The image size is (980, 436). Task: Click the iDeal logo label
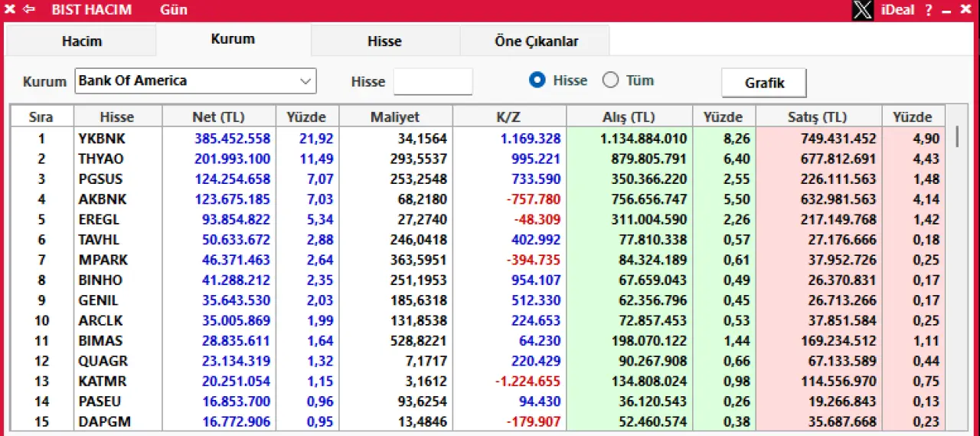(x=897, y=10)
